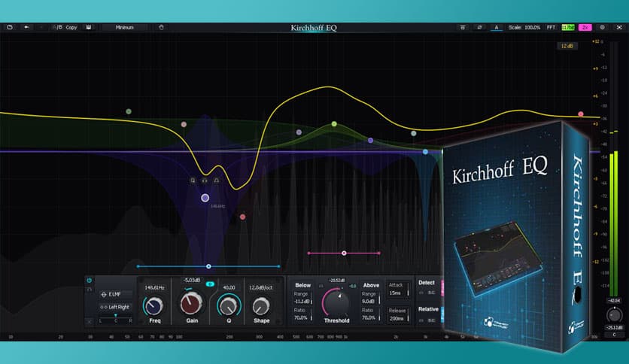This screenshot has height=364, width=629.
Task: Click the red Gain knob
Action: [191, 304]
